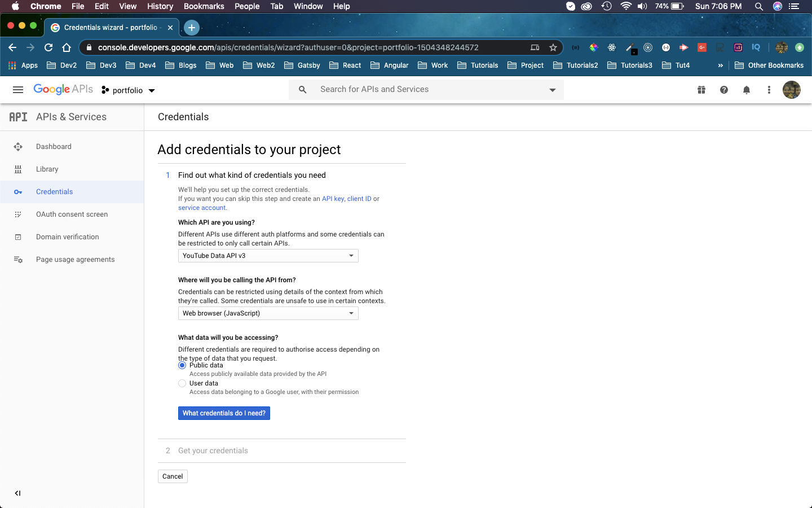Click the browser address bar URL

(288, 47)
